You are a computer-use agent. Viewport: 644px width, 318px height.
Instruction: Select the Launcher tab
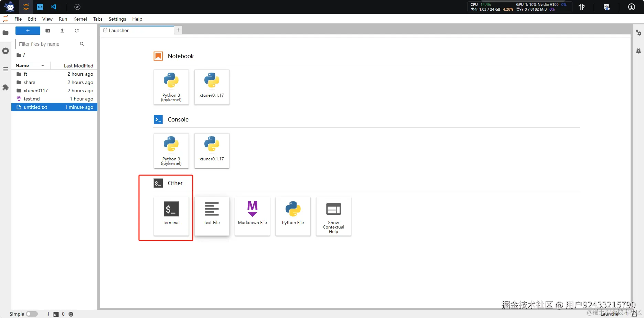[137, 30]
